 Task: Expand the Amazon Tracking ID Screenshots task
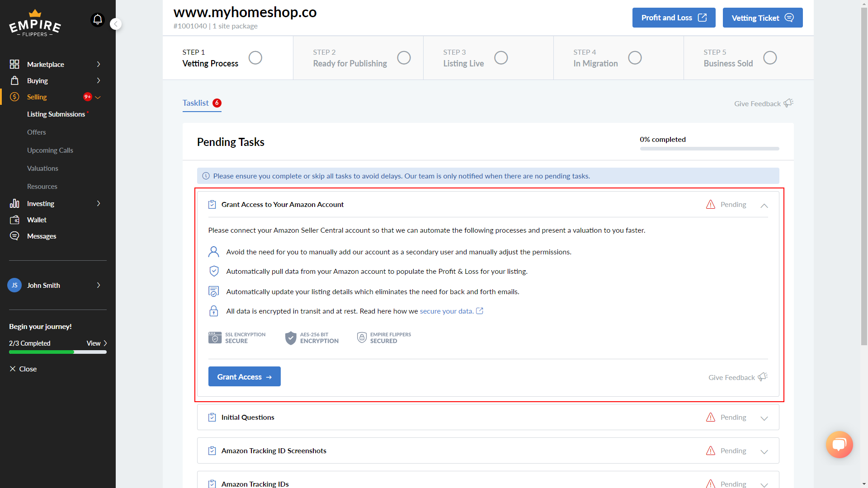[764, 451]
